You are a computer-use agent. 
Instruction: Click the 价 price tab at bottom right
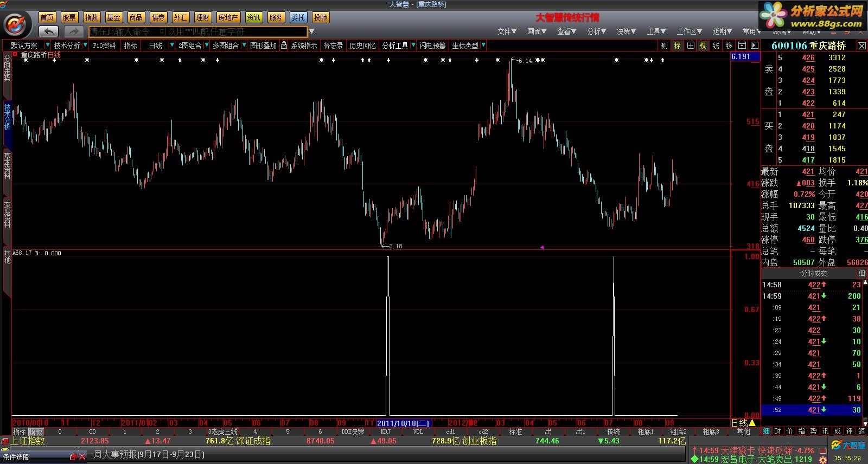click(790, 431)
